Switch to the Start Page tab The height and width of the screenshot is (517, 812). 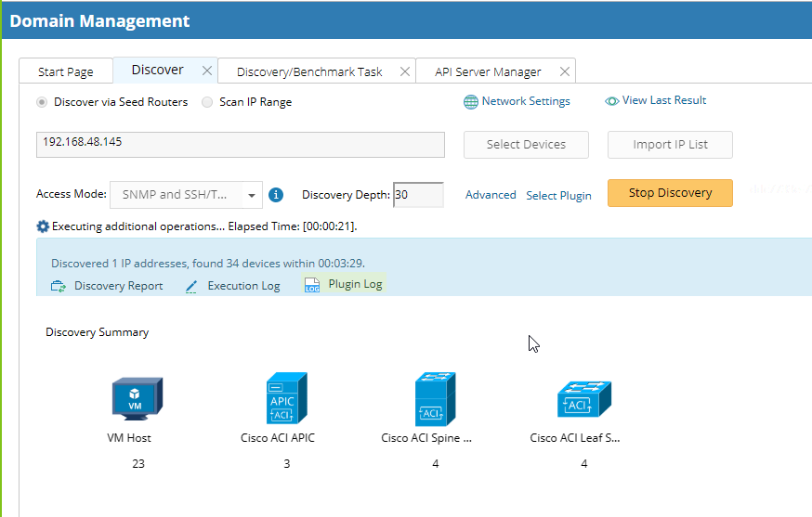(65, 71)
